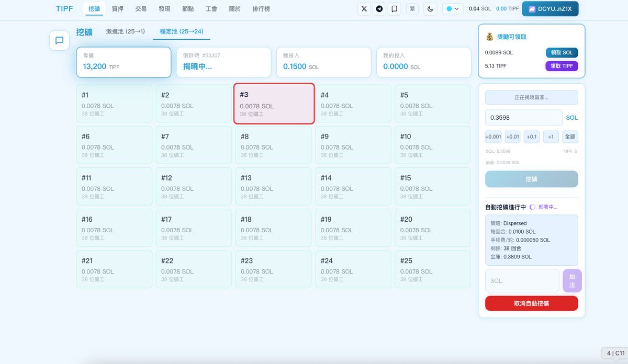Add +0.1 to amount
The image size is (628, 364).
point(532,136)
